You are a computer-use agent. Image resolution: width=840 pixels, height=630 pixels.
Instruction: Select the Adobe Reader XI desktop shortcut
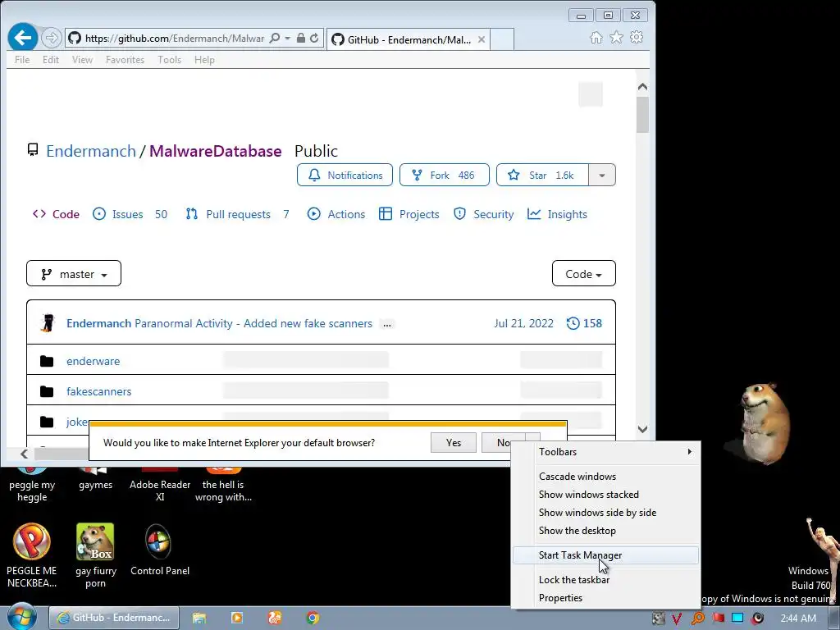tap(160, 486)
